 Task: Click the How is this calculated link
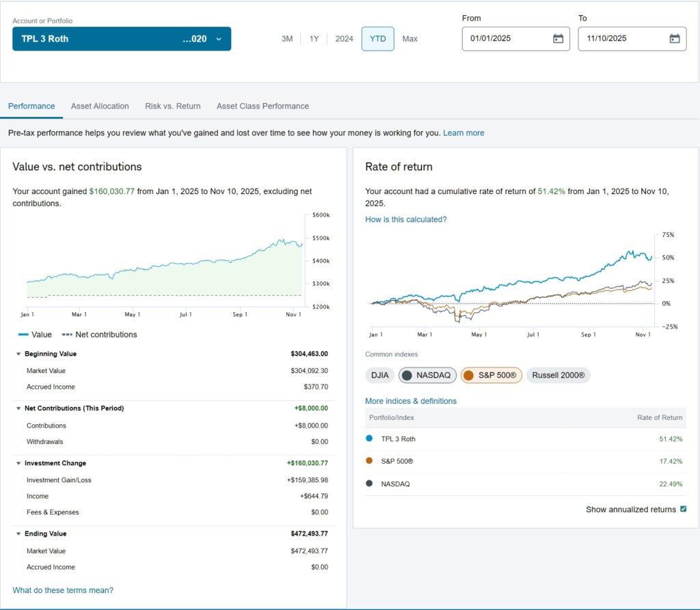click(x=405, y=219)
